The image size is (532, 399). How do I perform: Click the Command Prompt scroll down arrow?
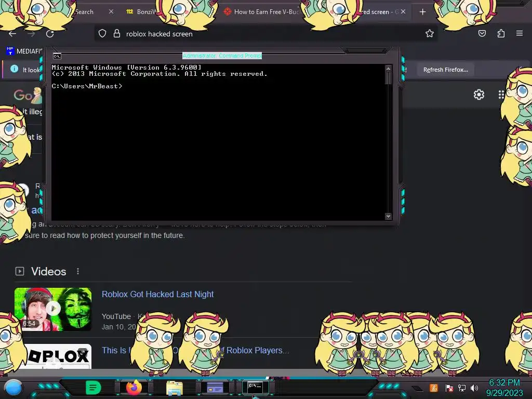(x=388, y=216)
